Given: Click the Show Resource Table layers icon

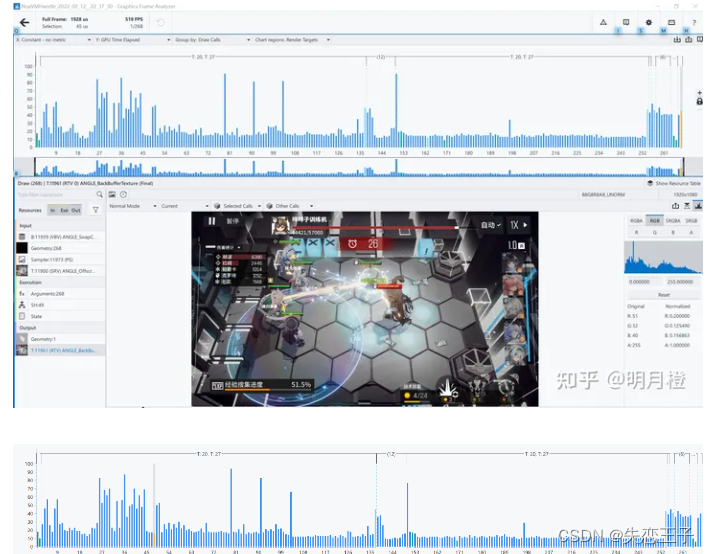Looking at the screenshot, I should click(650, 183).
